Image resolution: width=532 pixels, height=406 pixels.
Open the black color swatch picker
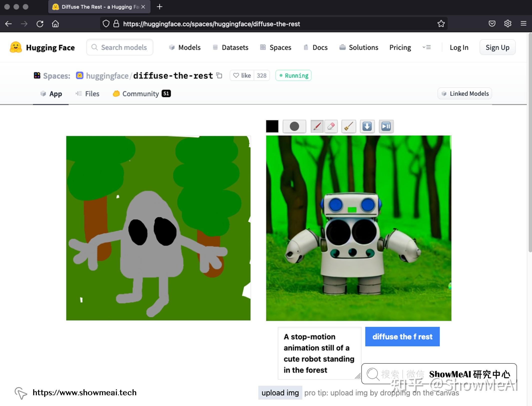tap(272, 126)
